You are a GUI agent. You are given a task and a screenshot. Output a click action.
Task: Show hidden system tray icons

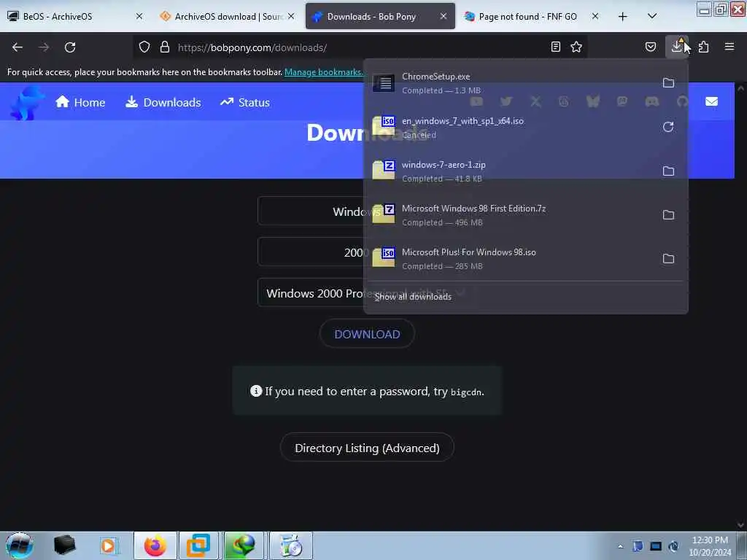coord(620,546)
